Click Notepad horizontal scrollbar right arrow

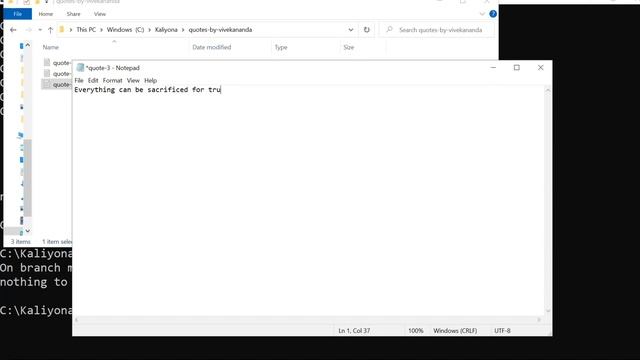tap(539, 320)
